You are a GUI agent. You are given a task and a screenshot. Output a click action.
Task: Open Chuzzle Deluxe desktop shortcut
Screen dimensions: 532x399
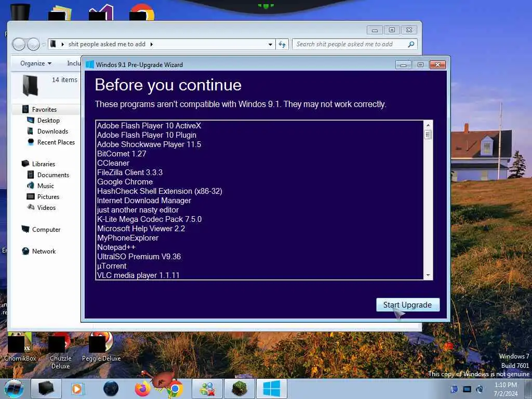coord(60,351)
